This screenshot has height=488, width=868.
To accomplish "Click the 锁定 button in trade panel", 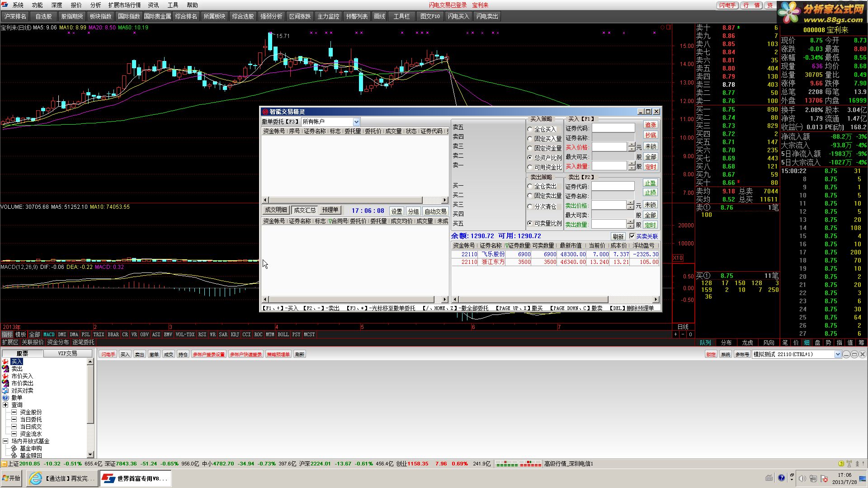I will click(x=711, y=354).
